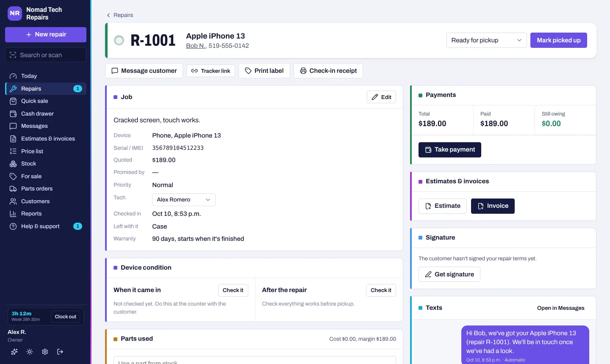The image size is (610, 364).
Task: Print the Check-in receipt
Action: pyautogui.click(x=328, y=71)
